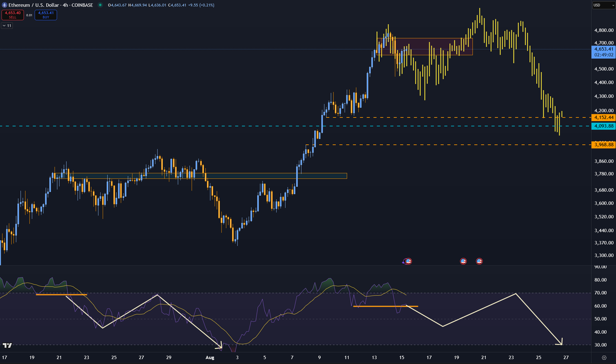
Task: Open the economic event flag near the 20th
Action: [x=463, y=261]
